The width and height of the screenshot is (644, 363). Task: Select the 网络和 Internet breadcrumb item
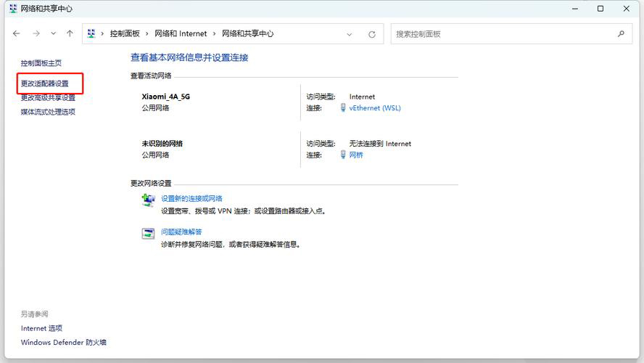click(182, 33)
